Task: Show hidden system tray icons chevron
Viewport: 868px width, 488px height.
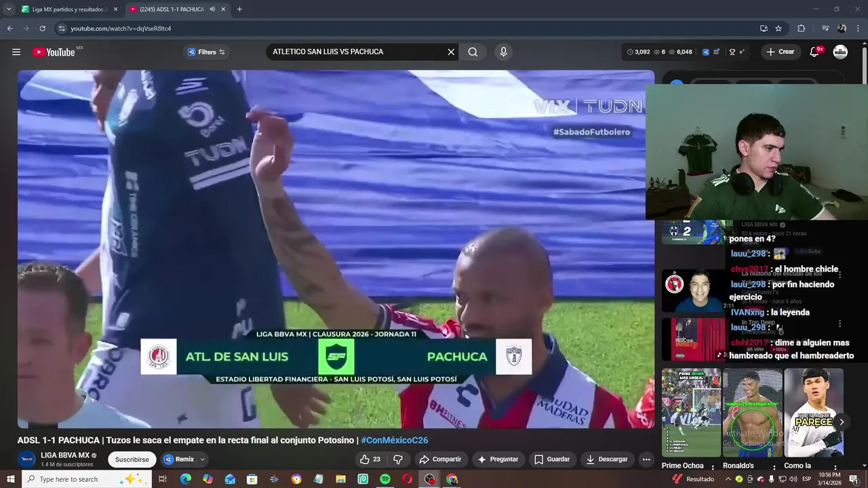Action: (728, 479)
